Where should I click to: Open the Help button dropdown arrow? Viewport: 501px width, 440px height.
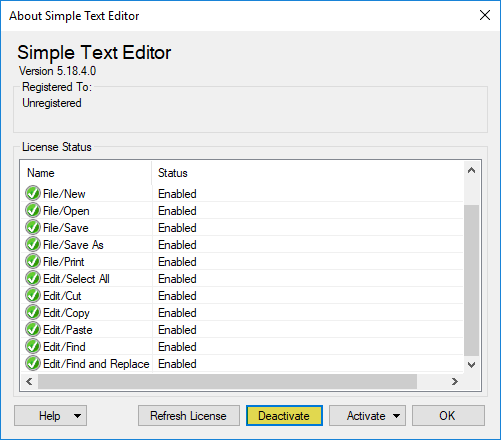(77, 416)
